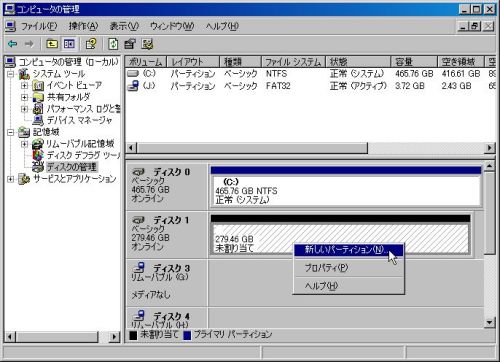
Task: Click the 416.61 GB free space cell
Action: pyautogui.click(x=461, y=74)
